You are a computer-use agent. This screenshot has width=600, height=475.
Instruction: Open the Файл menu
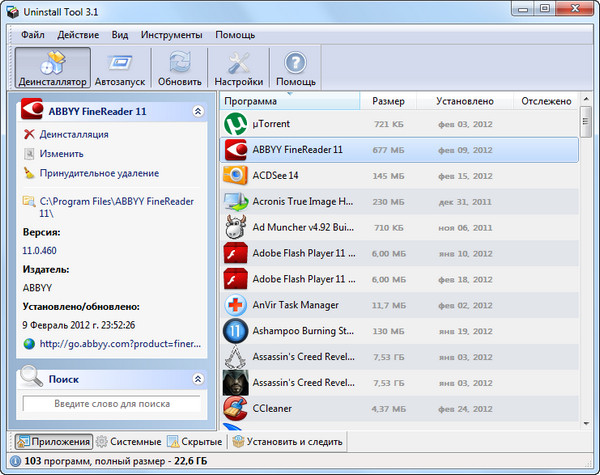click(32, 35)
